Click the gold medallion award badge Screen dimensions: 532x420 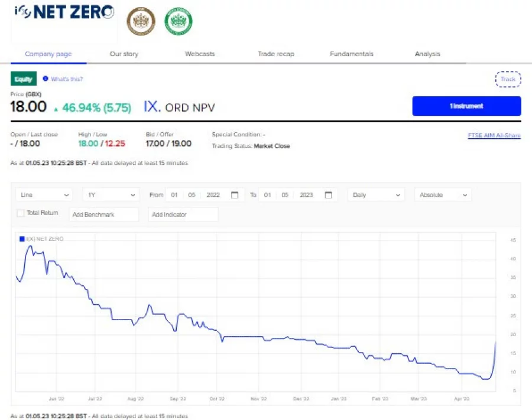point(141,21)
